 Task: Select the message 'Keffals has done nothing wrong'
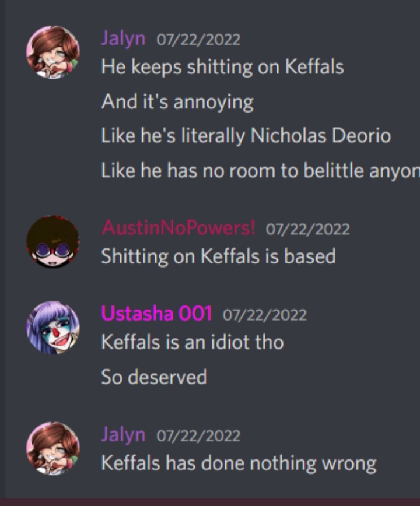(239, 463)
